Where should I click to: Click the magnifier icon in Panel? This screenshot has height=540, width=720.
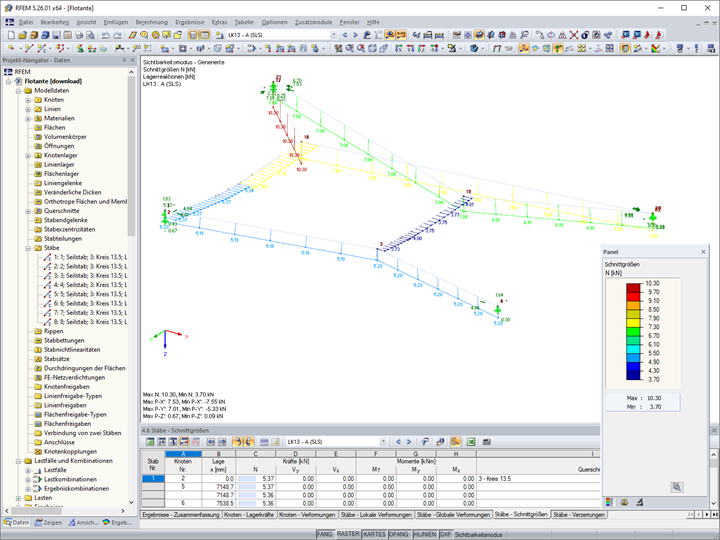[x=677, y=487]
